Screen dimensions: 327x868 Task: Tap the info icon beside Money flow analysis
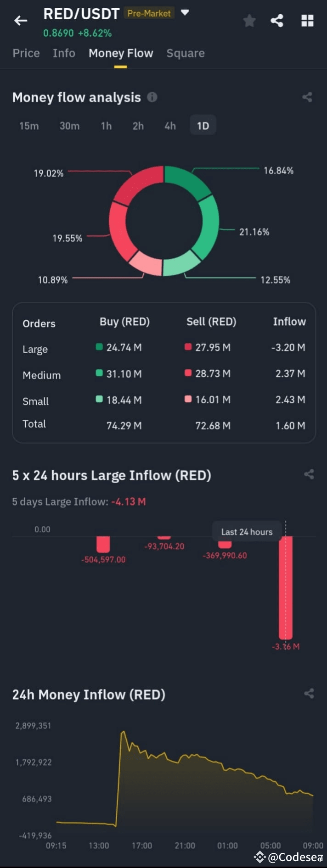[x=152, y=97]
